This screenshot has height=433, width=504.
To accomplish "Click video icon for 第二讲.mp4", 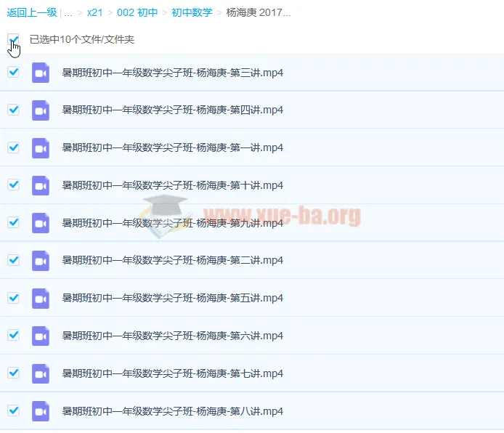I will [x=41, y=260].
